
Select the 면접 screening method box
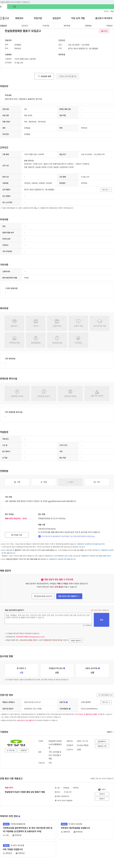(x=44, y=482)
